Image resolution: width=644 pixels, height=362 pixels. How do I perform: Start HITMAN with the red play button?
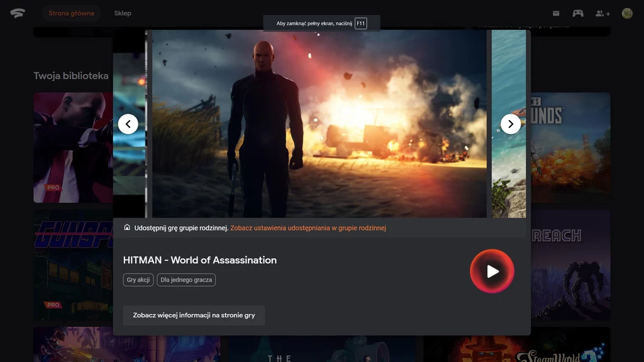coord(492,271)
